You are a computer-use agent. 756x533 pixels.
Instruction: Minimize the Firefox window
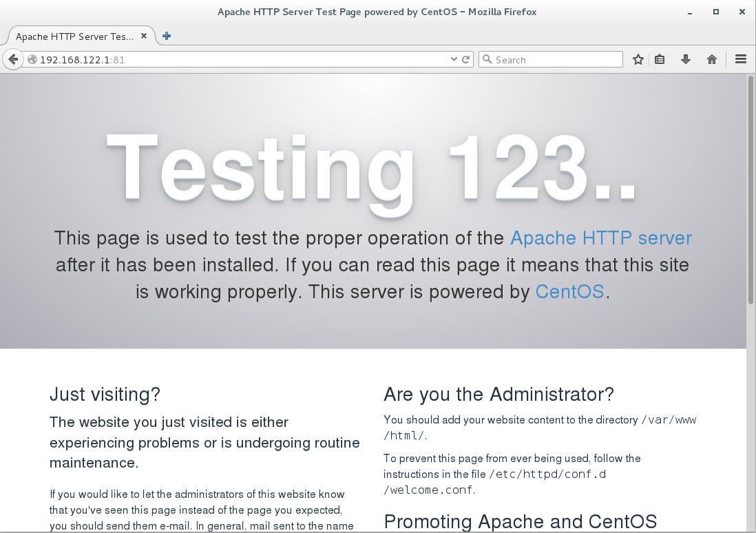coord(690,12)
